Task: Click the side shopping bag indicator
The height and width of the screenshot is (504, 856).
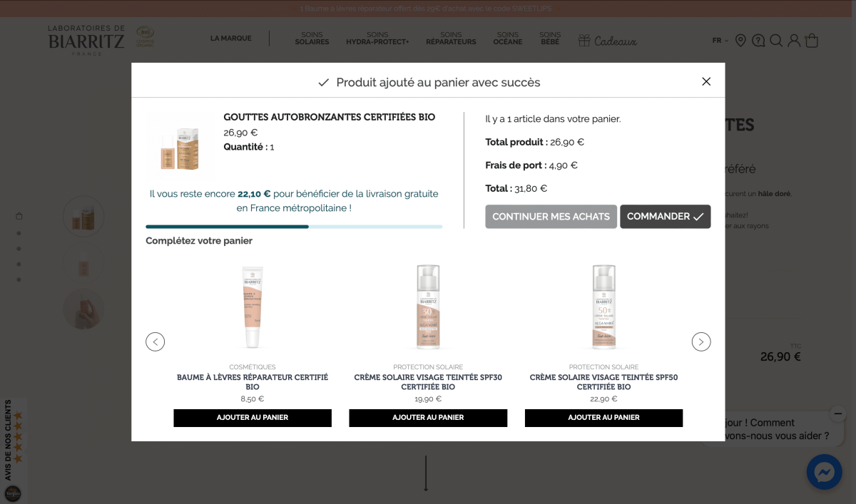Action: [x=19, y=216]
